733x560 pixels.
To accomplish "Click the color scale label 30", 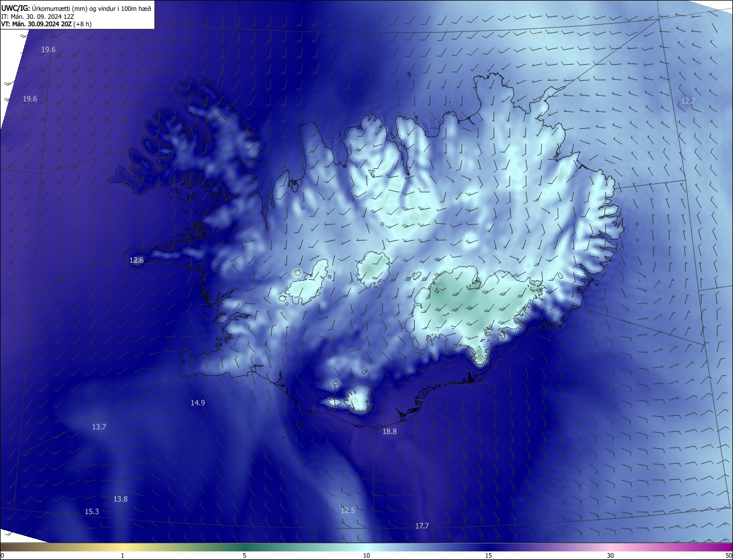I will coord(610,555).
